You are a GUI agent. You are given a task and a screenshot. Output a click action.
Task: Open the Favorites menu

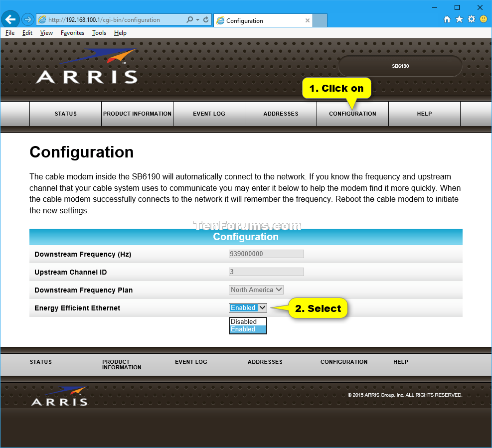point(72,33)
